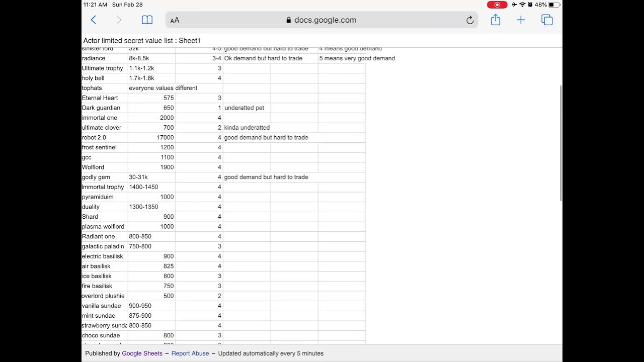Open the share sheet icon
The image size is (644, 362).
click(x=496, y=20)
